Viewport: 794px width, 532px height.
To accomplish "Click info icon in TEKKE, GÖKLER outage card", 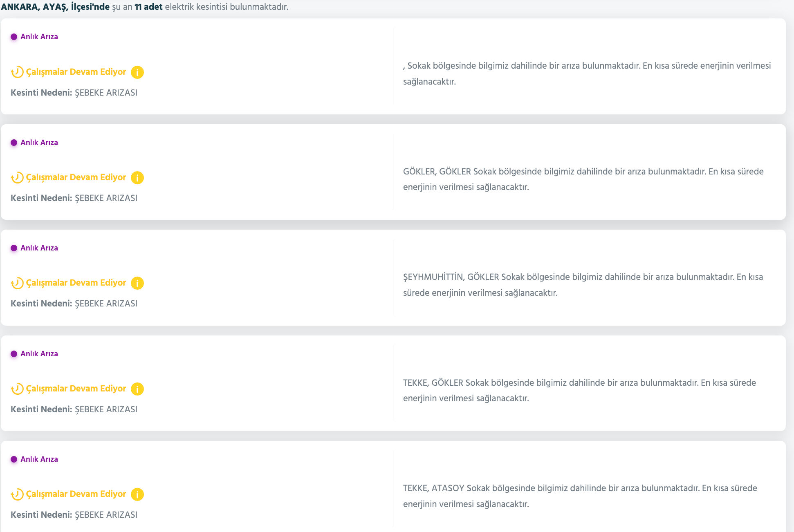I will 137,389.
